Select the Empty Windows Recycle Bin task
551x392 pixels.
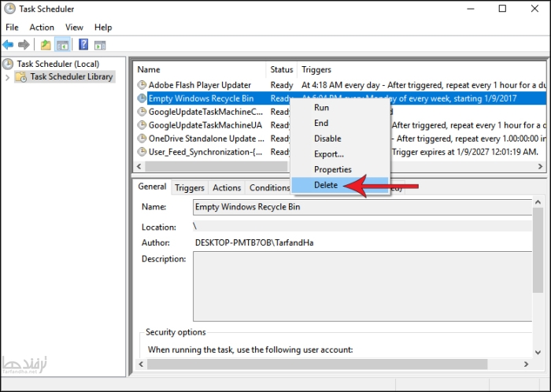coord(201,98)
